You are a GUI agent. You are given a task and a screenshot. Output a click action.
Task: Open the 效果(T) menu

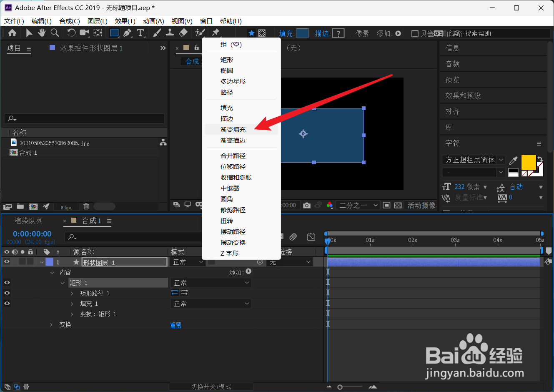pos(125,21)
